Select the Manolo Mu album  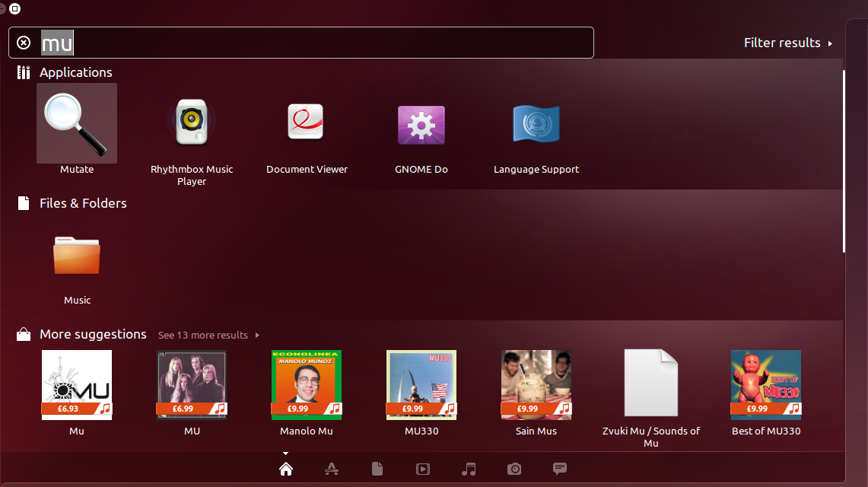click(x=306, y=384)
